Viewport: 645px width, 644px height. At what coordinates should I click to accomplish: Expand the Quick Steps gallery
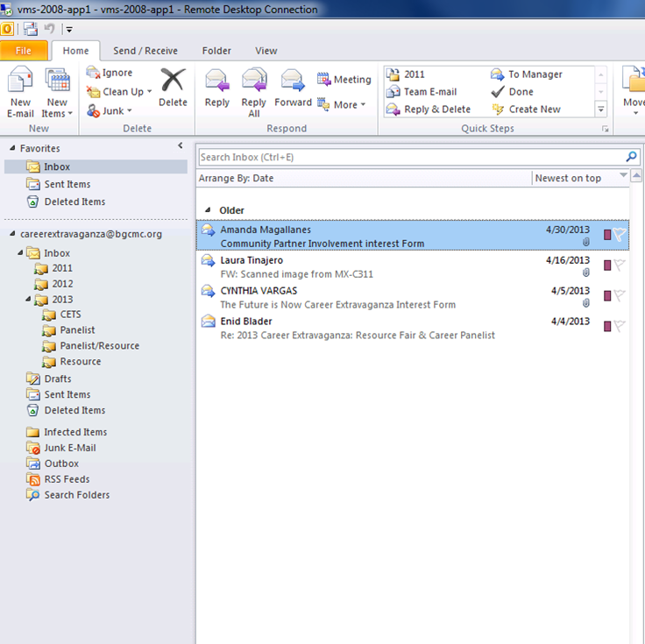(600, 110)
